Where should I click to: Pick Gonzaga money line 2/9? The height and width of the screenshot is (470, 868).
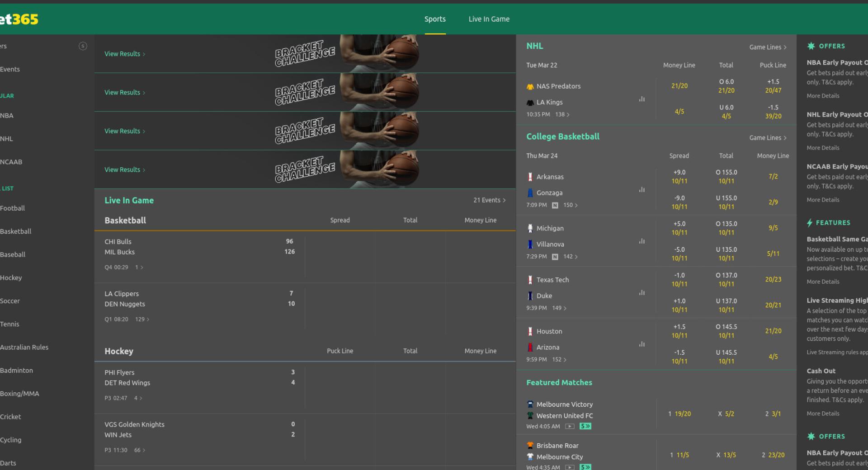[773, 202]
